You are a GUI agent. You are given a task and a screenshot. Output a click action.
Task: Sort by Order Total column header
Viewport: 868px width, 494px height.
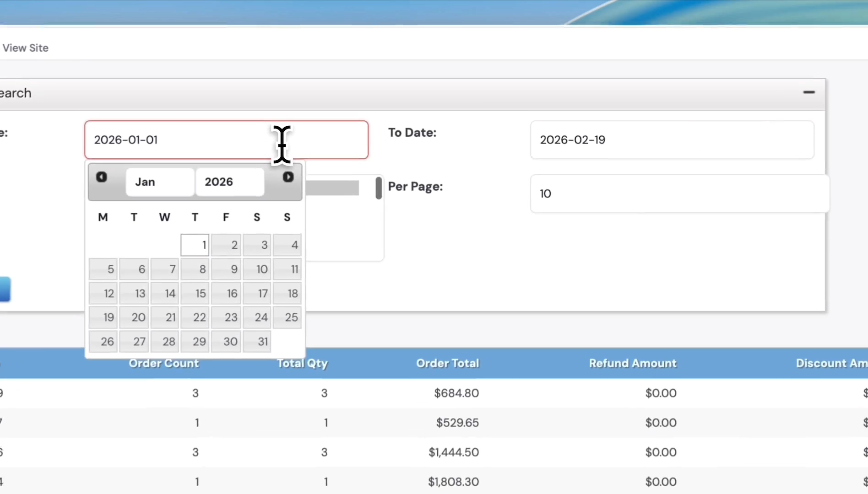[x=447, y=363]
